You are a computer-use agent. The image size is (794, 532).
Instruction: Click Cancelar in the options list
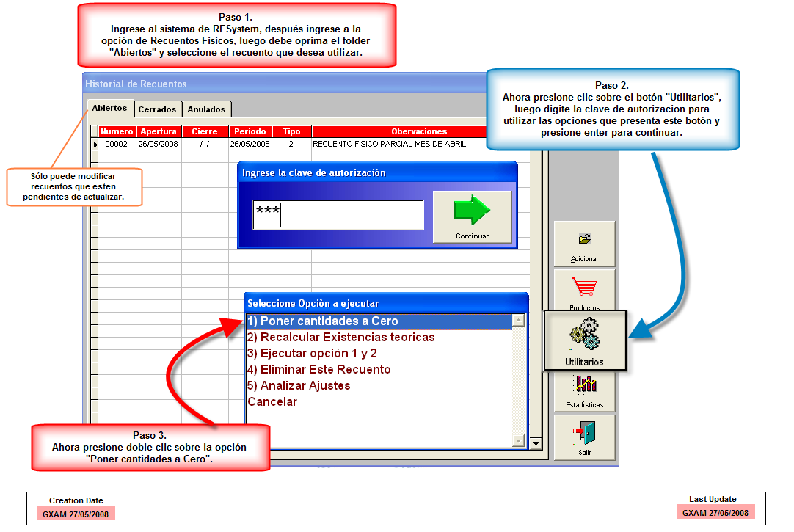(272, 402)
